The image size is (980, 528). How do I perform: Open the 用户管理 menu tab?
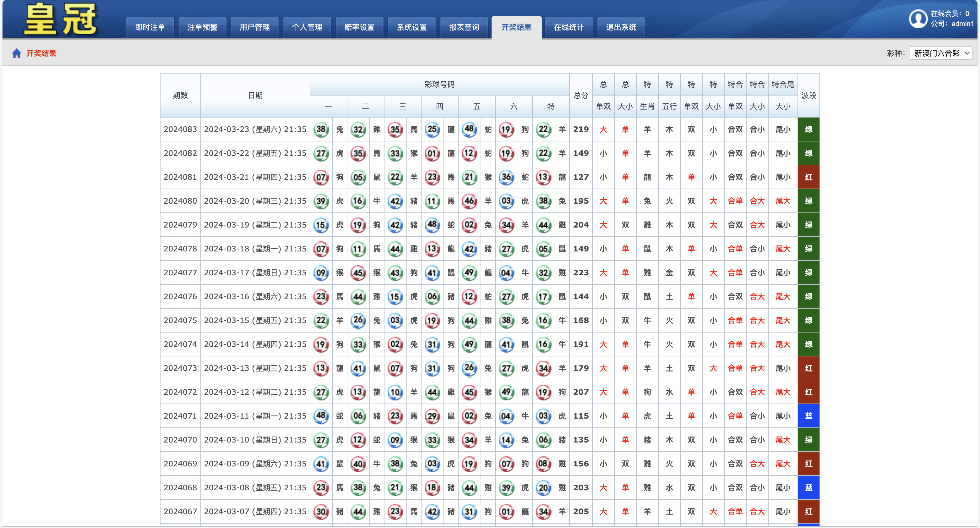254,27
